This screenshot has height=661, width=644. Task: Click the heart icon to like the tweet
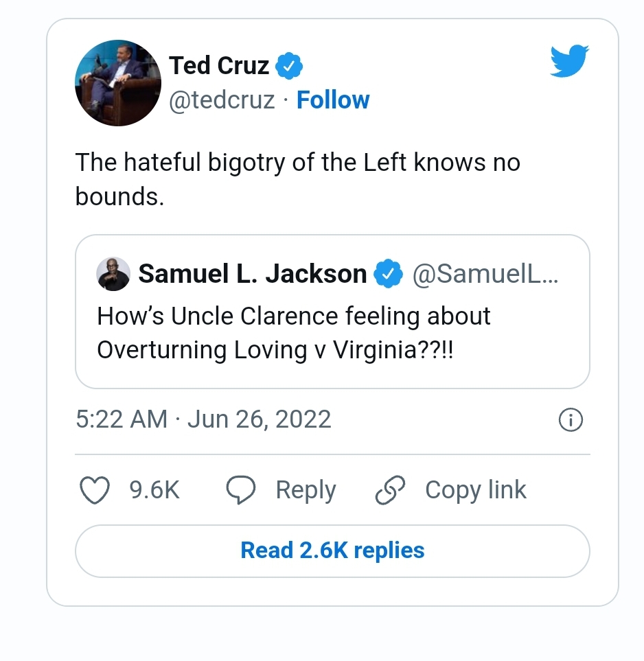95,490
